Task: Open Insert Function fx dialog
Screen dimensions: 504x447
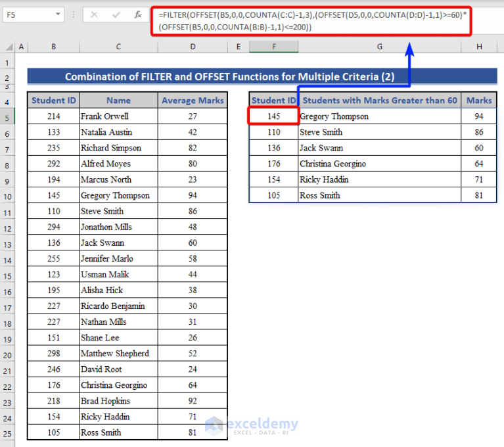Action: click(x=138, y=15)
